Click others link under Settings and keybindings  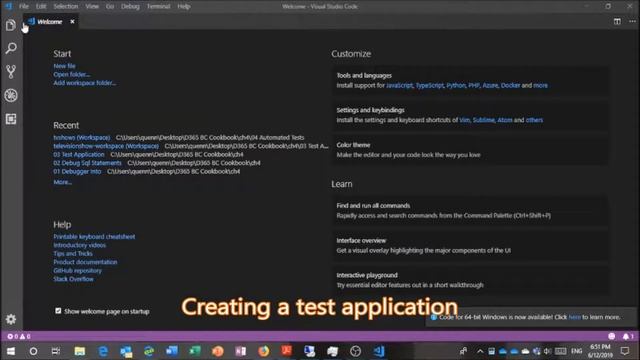click(x=534, y=120)
